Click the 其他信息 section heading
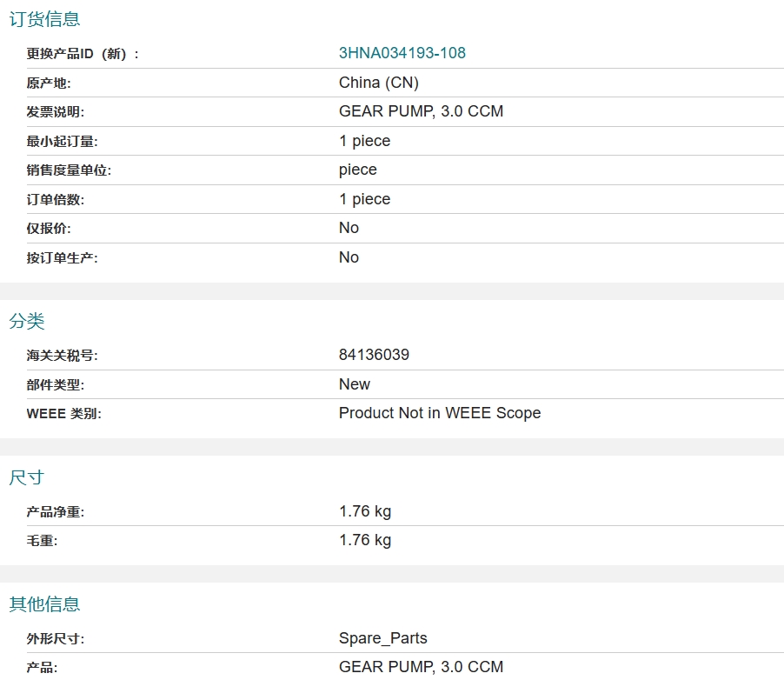 click(x=44, y=603)
